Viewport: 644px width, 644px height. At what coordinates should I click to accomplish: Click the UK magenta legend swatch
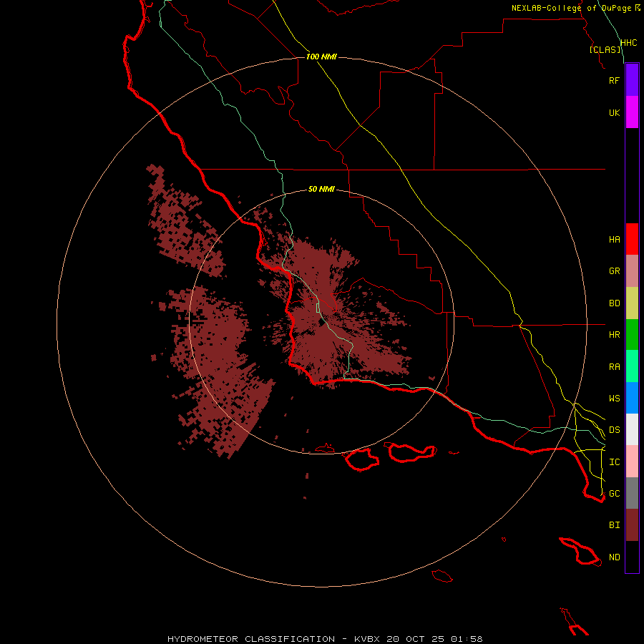pos(632,112)
